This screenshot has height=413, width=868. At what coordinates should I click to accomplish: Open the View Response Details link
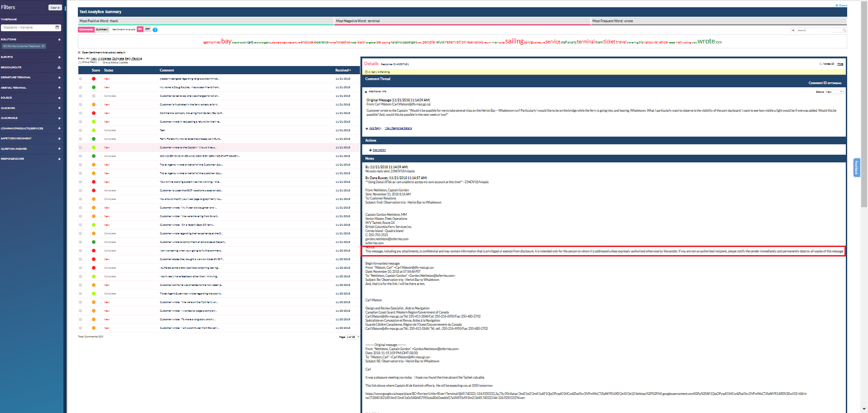(398, 128)
